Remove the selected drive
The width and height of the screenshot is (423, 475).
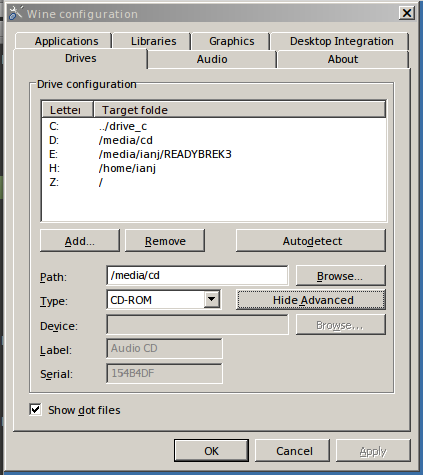point(165,240)
